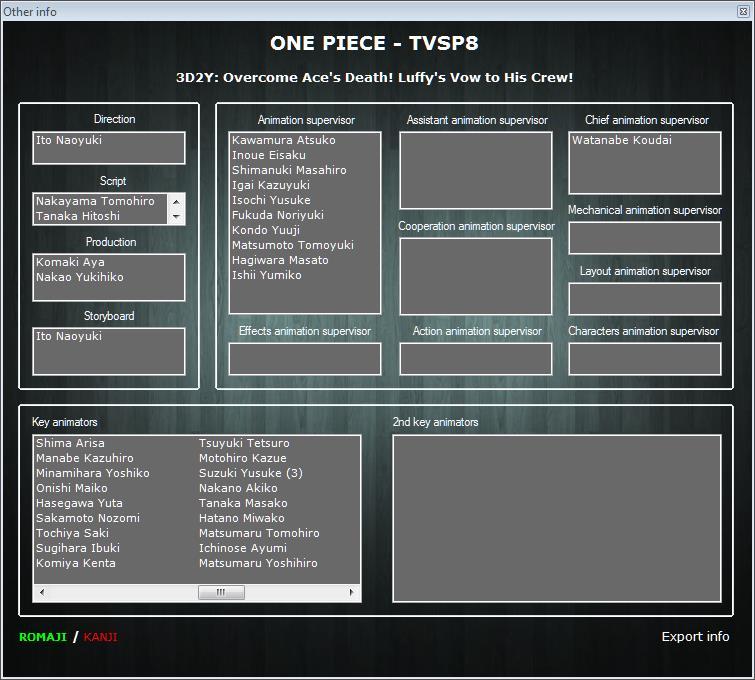Image resolution: width=755 pixels, height=680 pixels.
Task: Select Matsumaru Tomohiro key animator
Action: click(x=259, y=533)
